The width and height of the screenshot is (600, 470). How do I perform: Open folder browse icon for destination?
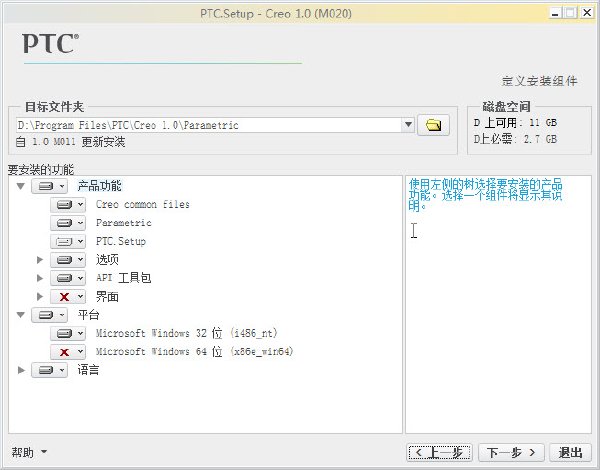point(433,125)
